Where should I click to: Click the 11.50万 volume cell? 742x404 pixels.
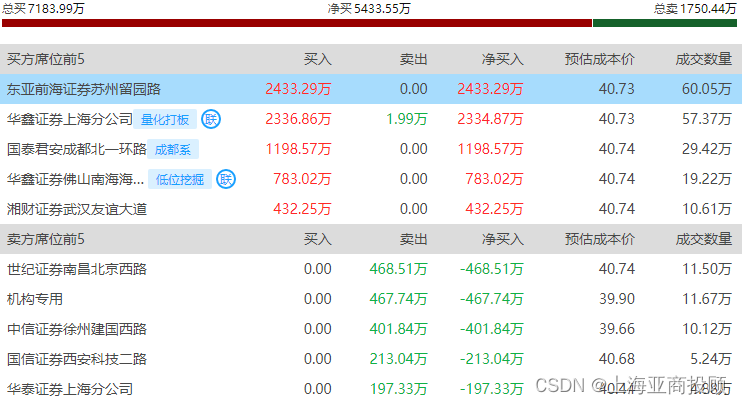707,269
